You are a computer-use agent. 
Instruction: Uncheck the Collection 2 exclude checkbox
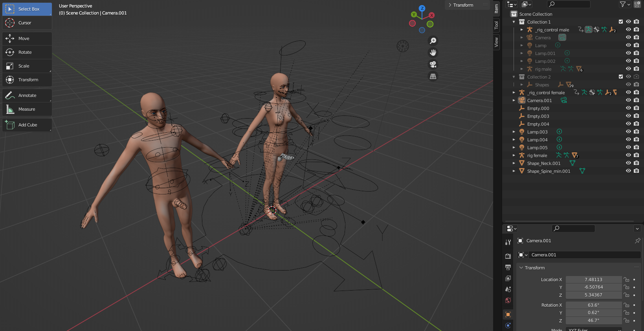coord(621,77)
